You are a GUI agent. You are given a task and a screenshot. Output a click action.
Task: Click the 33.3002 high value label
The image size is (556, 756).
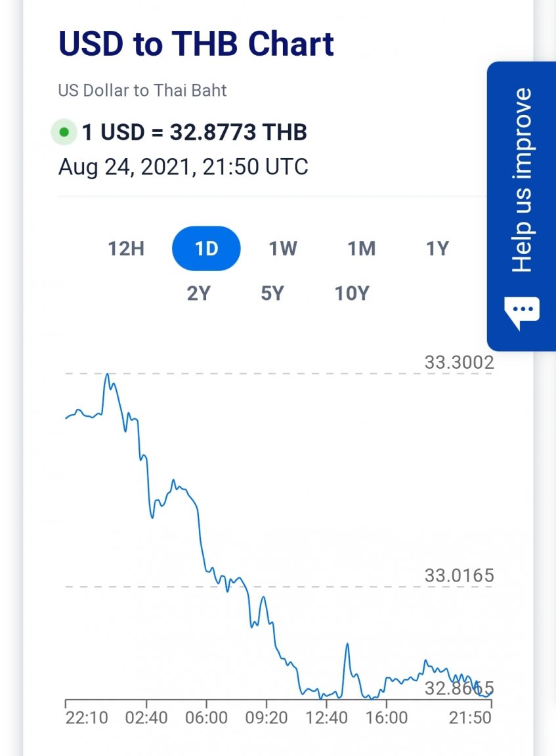pos(459,362)
